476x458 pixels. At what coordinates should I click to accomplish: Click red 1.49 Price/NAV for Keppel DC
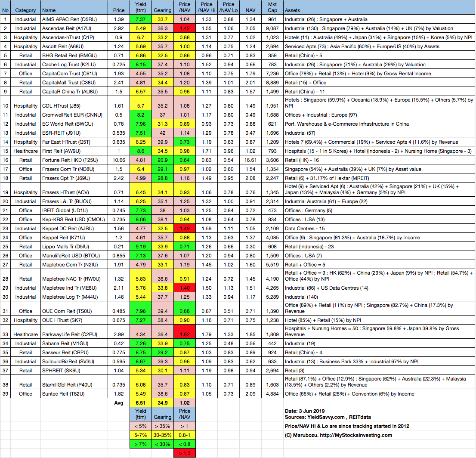[x=185, y=229]
